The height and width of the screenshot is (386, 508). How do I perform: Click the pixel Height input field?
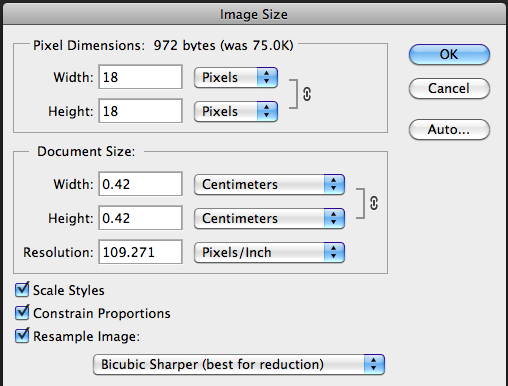[140, 111]
